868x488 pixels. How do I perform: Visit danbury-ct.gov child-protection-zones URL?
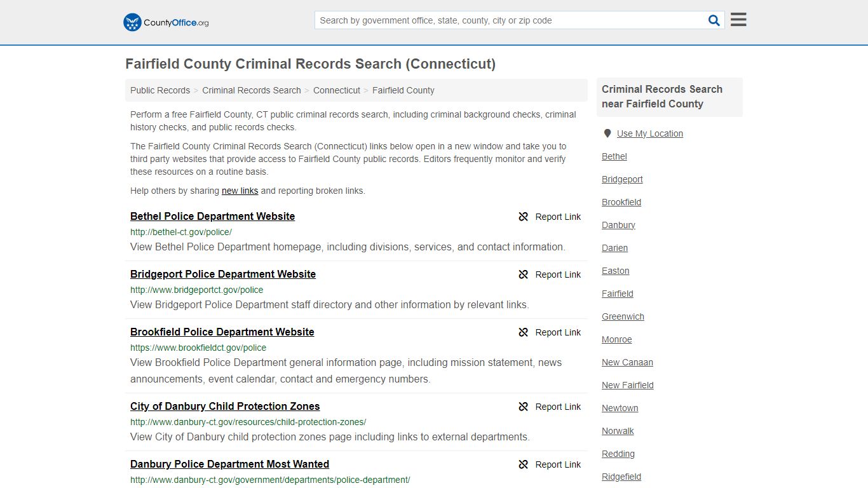click(x=248, y=422)
